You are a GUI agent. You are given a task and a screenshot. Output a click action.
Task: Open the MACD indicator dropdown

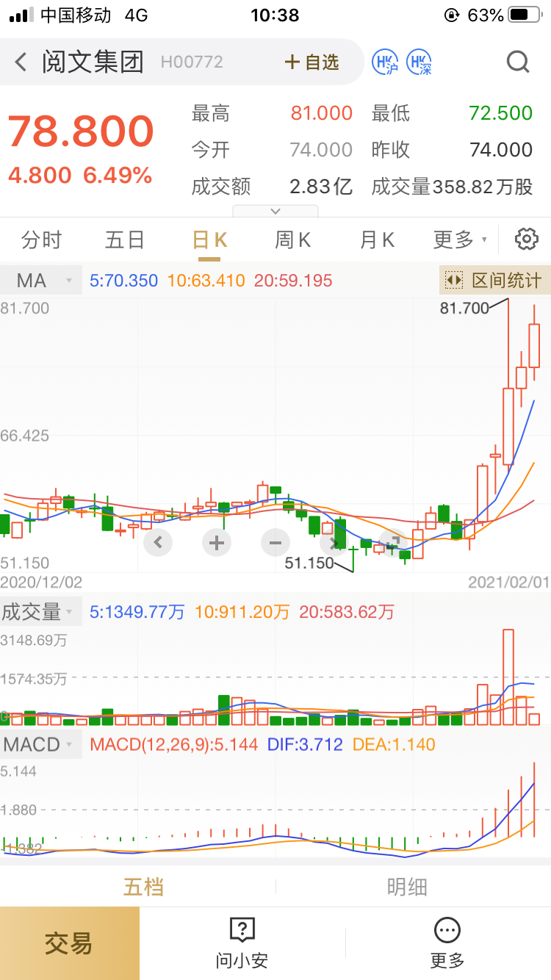click(40, 744)
